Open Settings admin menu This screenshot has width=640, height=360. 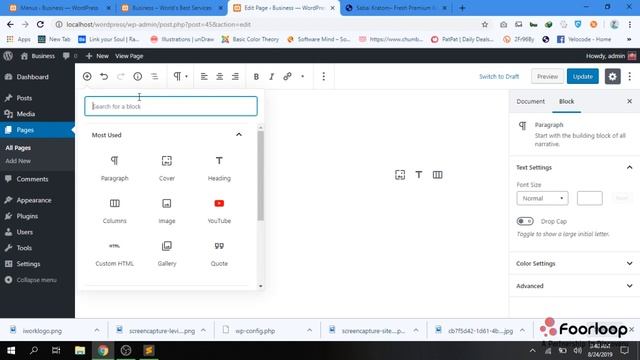(28, 264)
